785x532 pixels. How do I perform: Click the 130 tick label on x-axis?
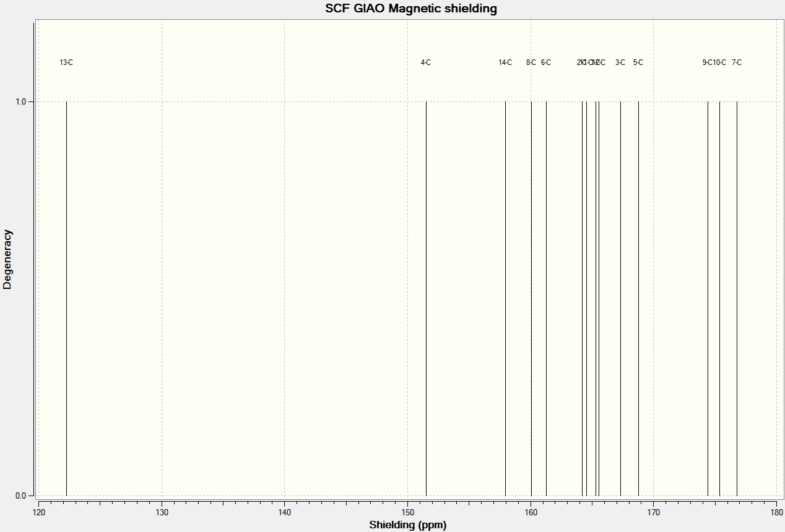click(162, 513)
